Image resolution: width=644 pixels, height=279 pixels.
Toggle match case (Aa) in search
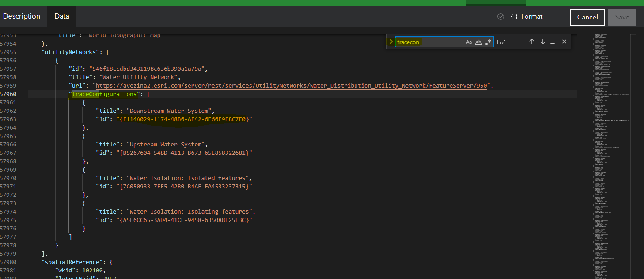[x=469, y=42]
